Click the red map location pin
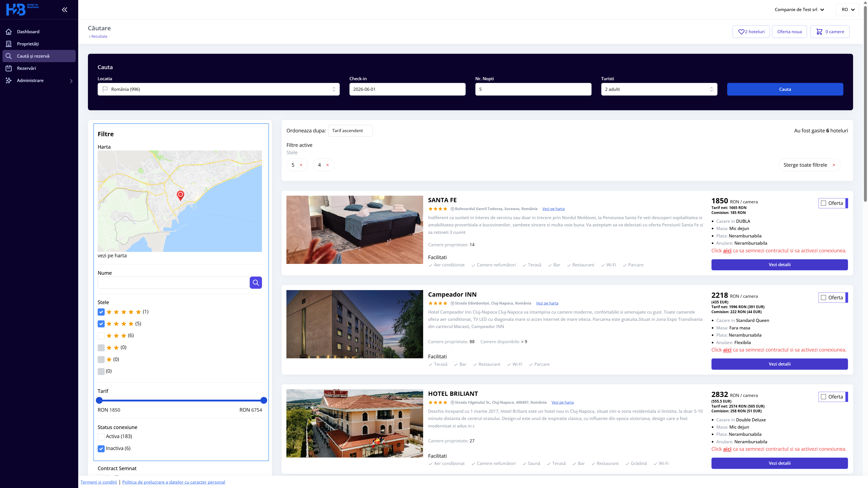The height and width of the screenshot is (488, 868). click(181, 195)
